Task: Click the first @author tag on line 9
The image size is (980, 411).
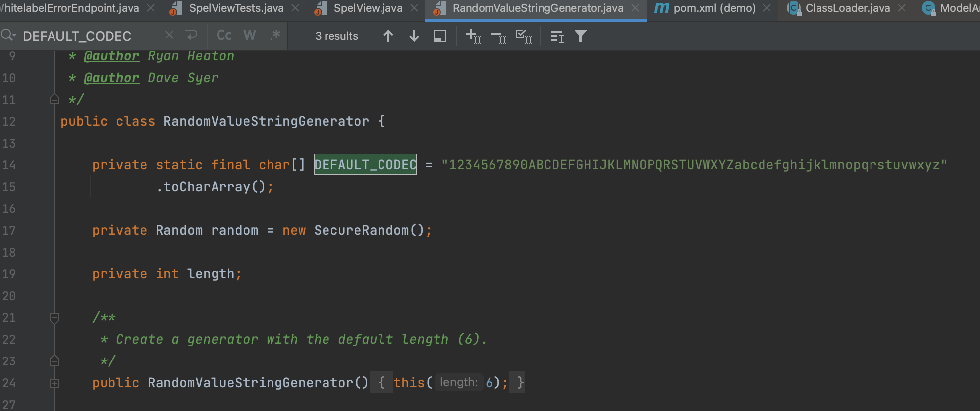Action: [111, 56]
